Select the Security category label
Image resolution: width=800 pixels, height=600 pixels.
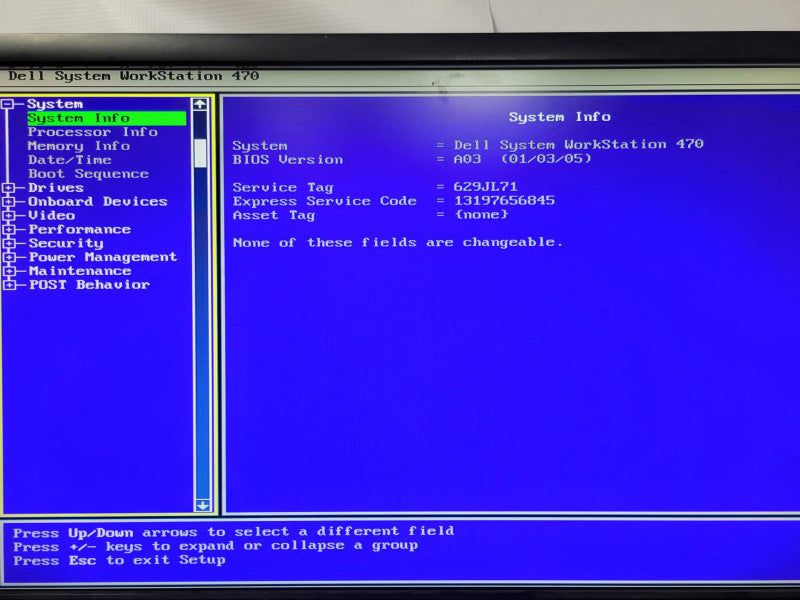point(66,243)
